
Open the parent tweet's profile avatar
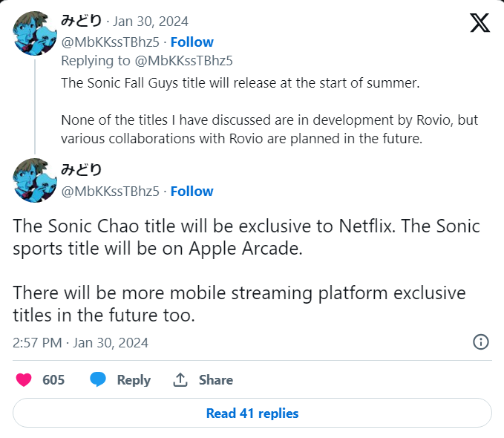pyautogui.click(x=35, y=33)
